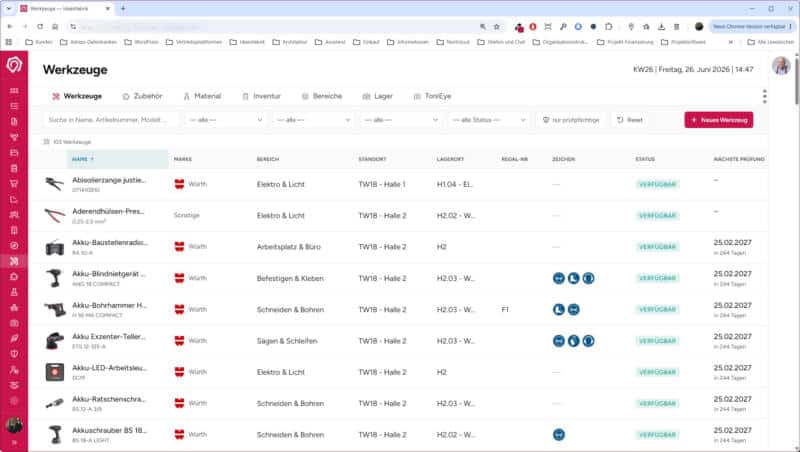Open the '— alle Status —' dropdown
This screenshot has height=452, width=800.
pyautogui.click(x=489, y=120)
